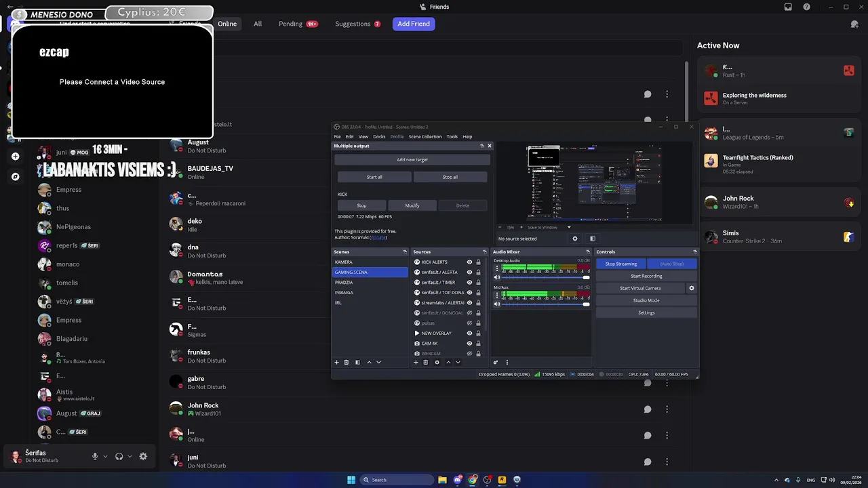The image size is (868, 488).
Task: Open source properties gear in the Sources toolbar
Action: tap(437, 363)
